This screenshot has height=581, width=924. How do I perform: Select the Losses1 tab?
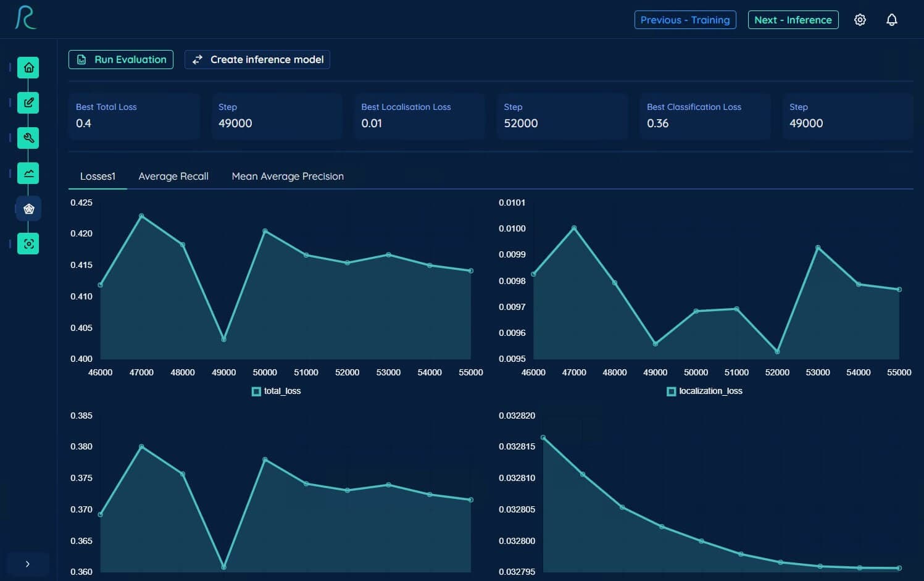(98, 176)
